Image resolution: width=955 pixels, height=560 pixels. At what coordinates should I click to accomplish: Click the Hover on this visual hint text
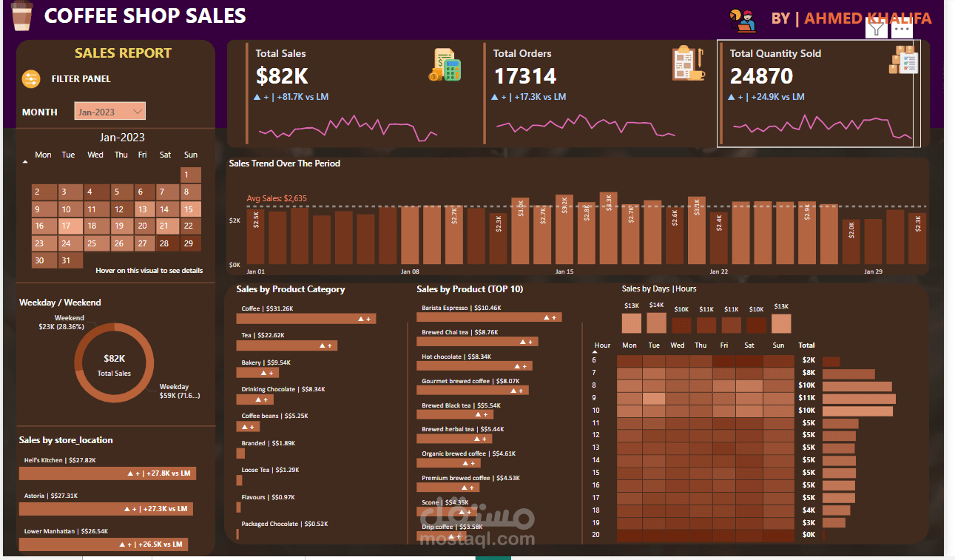[149, 271]
